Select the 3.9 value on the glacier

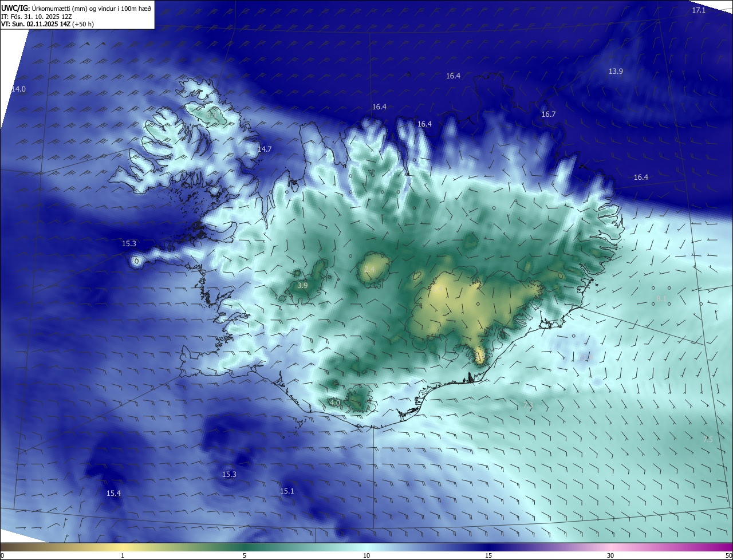pos(303,285)
